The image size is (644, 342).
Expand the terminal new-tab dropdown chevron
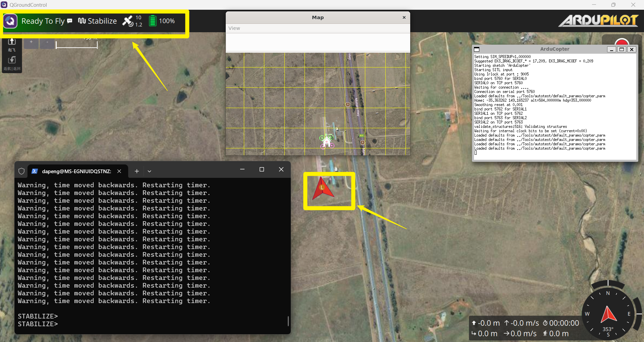[x=150, y=171]
